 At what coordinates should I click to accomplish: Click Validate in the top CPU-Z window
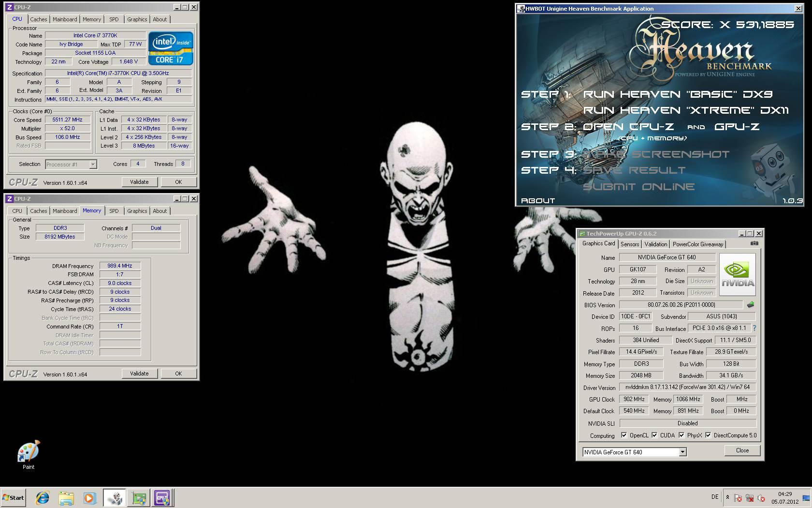point(139,182)
